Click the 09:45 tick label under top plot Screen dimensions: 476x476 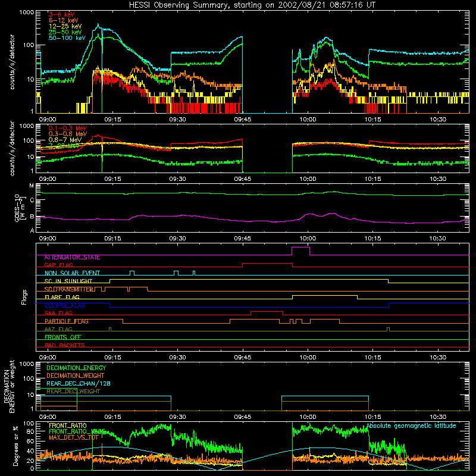click(243, 120)
